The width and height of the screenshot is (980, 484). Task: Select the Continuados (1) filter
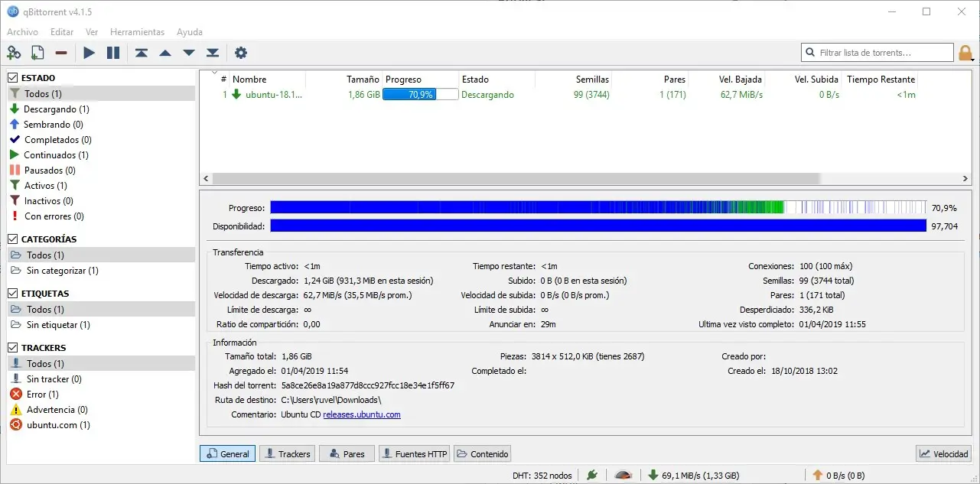(101, 155)
